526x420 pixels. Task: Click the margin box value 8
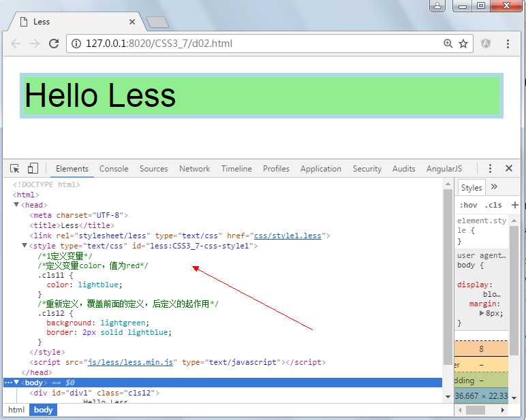point(482,349)
